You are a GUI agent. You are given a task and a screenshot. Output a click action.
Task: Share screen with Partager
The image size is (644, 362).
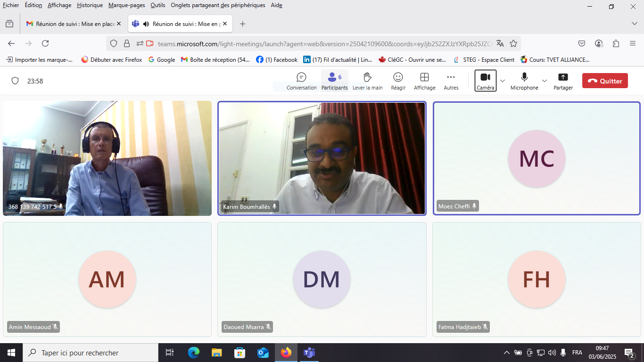pyautogui.click(x=563, y=81)
